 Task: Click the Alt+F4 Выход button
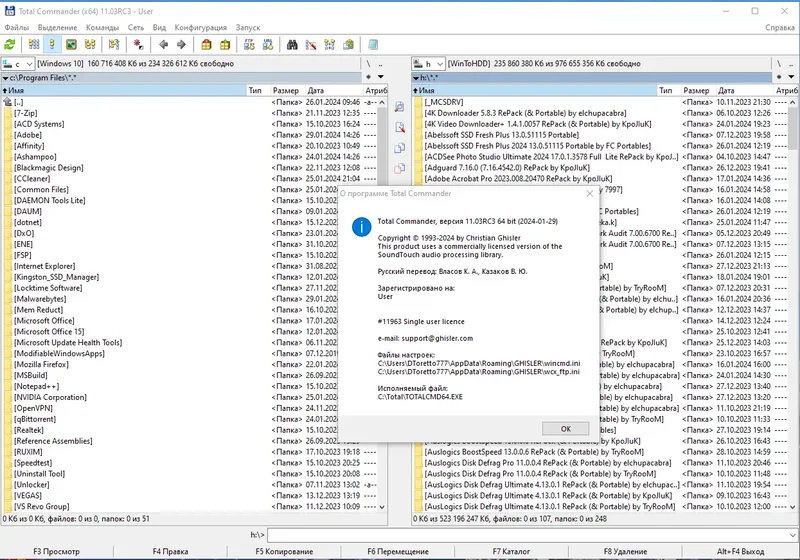pyautogui.click(x=740, y=551)
